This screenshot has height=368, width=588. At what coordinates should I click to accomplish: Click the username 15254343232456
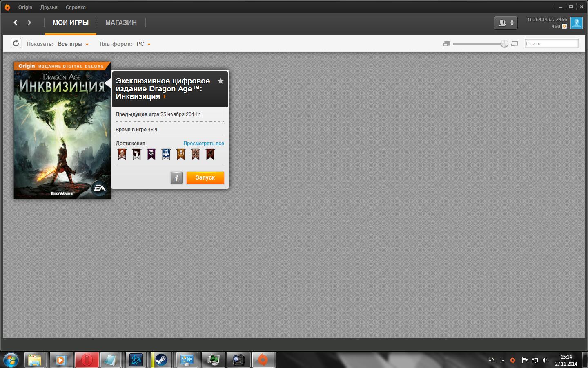(x=547, y=20)
